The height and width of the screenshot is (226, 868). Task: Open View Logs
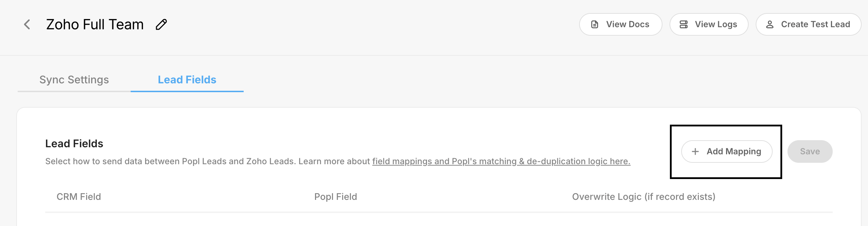point(709,24)
